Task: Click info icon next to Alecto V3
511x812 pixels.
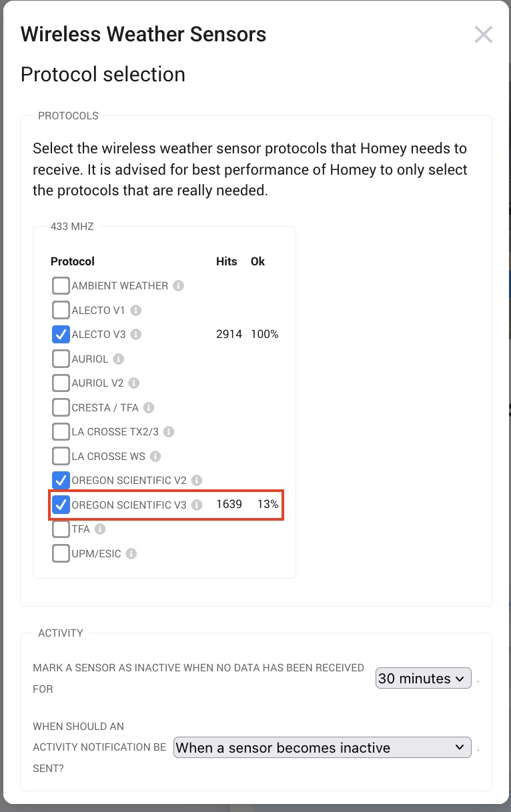Action: pos(137,334)
